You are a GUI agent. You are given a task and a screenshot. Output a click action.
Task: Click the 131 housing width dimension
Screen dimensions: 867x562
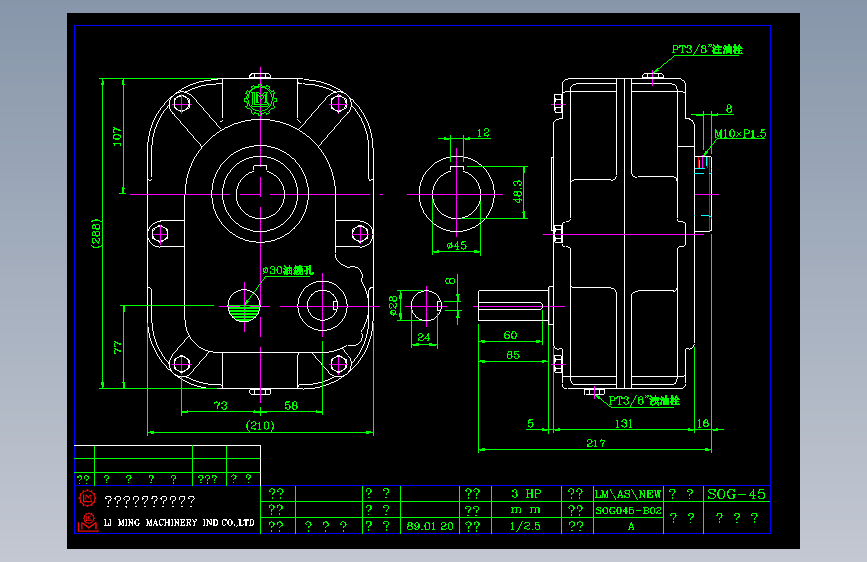624,423
